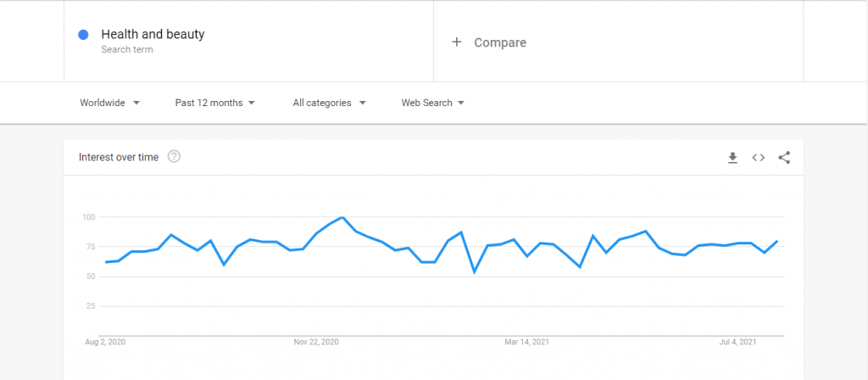Open the Past 12 months dropdown

[x=214, y=103]
